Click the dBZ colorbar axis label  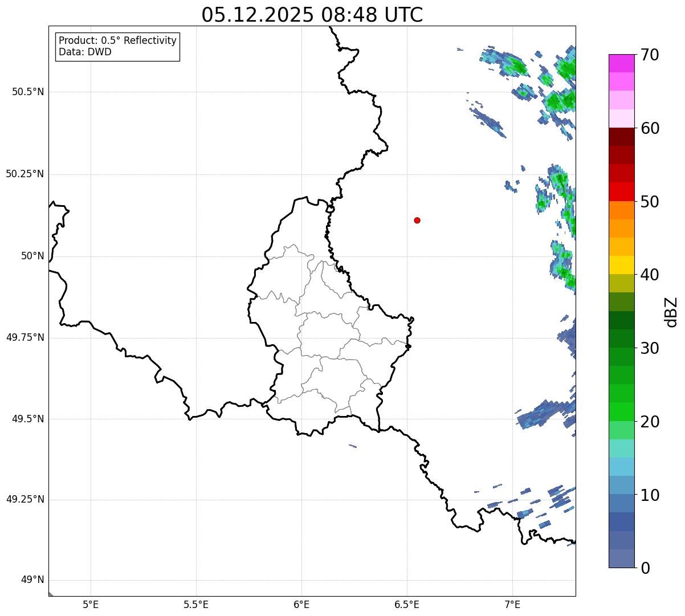coord(671,312)
